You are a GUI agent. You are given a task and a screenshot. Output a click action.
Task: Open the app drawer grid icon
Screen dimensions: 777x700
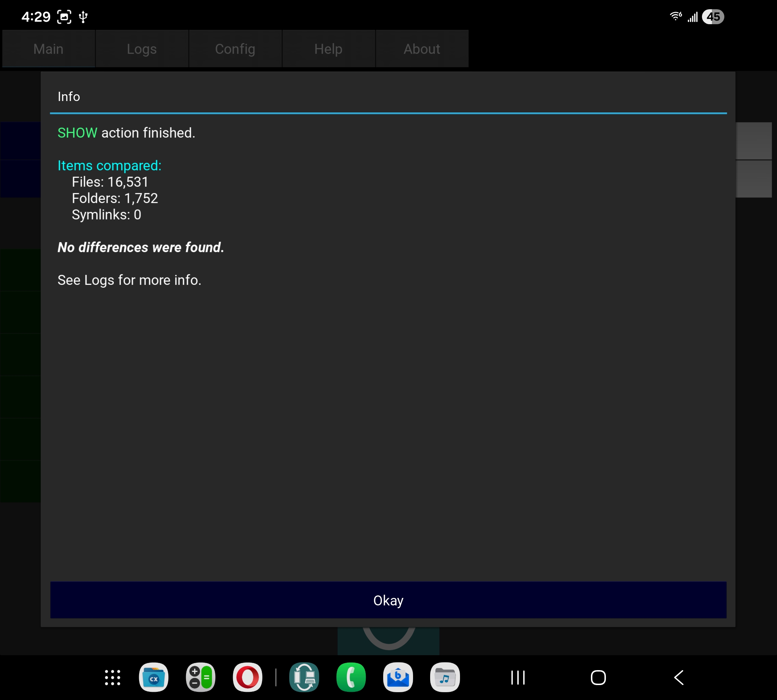point(113,677)
